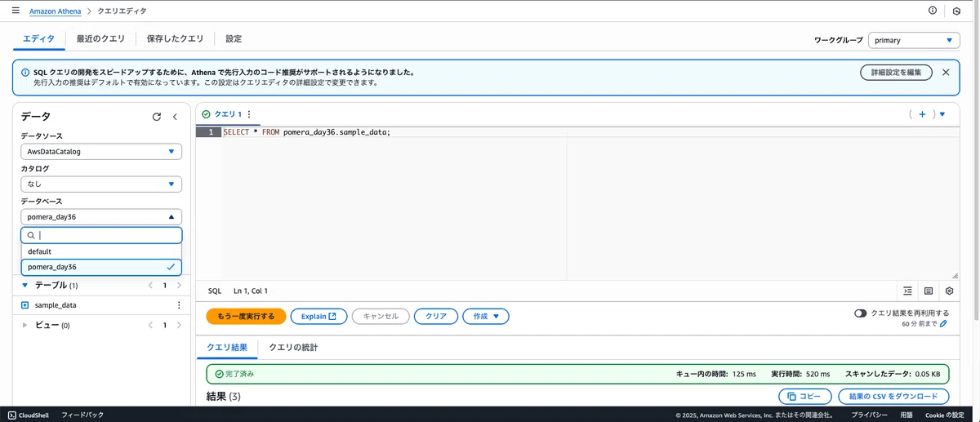Click the Explain button
The image size is (980, 422).
coord(318,316)
